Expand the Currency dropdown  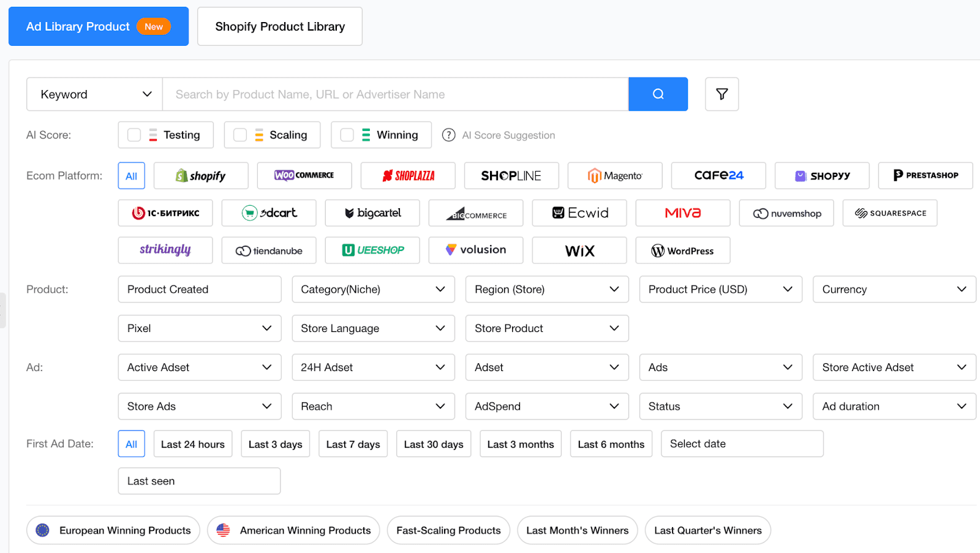(x=894, y=289)
